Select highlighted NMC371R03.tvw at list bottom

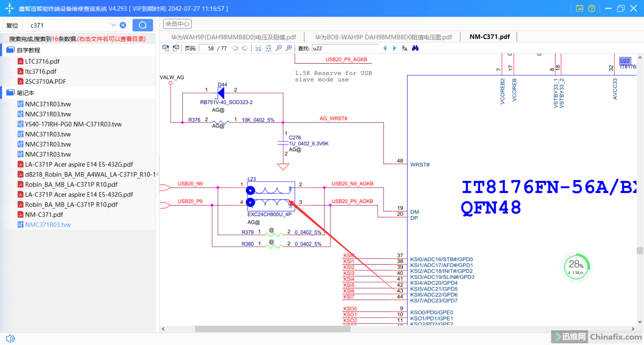(x=48, y=225)
